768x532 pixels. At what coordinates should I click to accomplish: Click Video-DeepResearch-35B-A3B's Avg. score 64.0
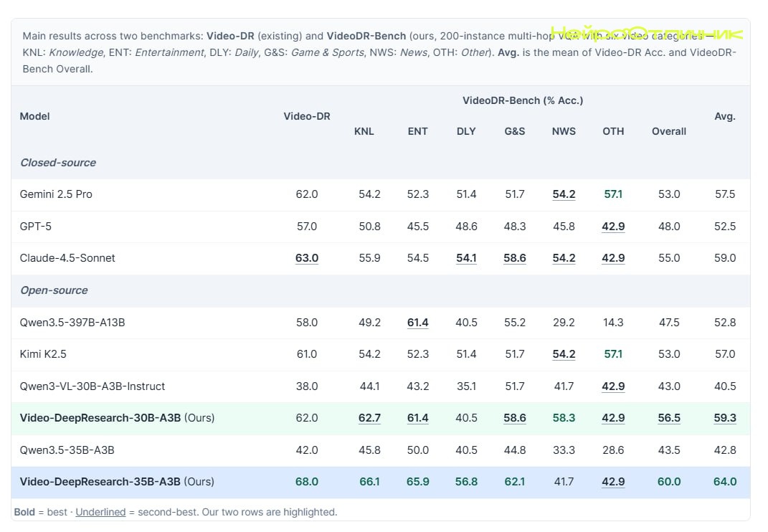725,482
